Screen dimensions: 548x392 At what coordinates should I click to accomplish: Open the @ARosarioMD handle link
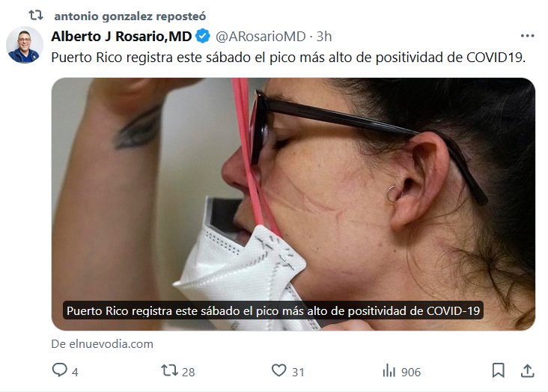click(261, 37)
